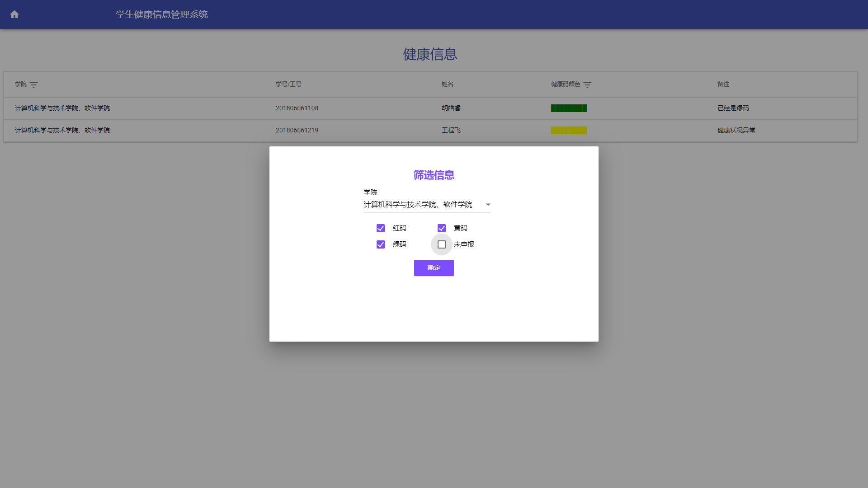Screen dimensions: 868x488
Task: Click the green health code swatch
Action: 569,108
